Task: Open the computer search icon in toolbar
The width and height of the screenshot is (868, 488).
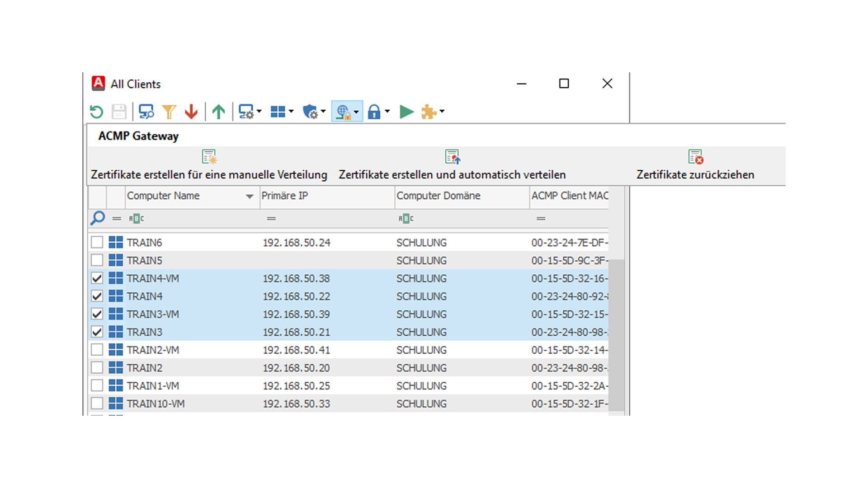Action: [146, 112]
